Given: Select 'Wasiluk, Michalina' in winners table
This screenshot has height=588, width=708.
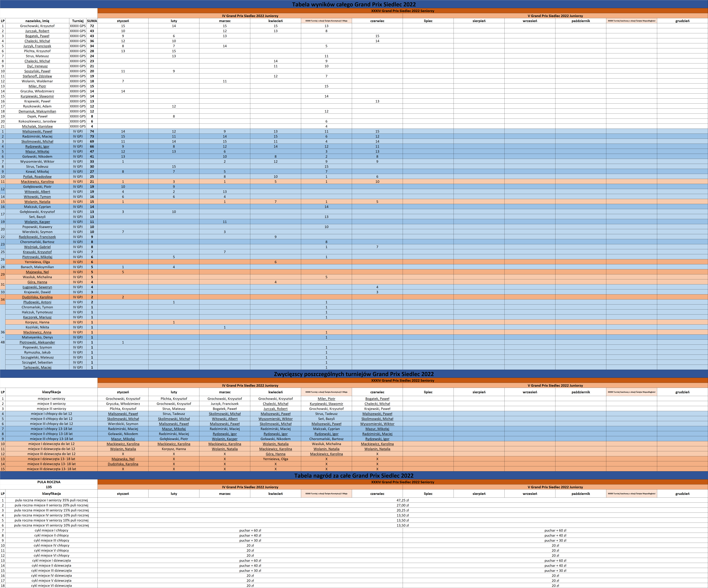Looking at the screenshot, I should [326, 444].
